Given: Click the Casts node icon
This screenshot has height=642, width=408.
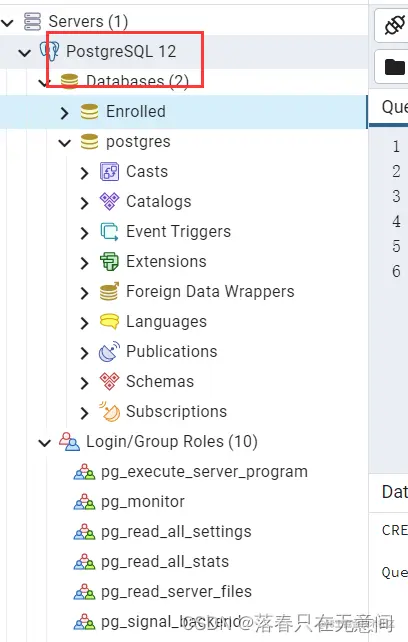Looking at the screenshot, I should coord(109,172).
